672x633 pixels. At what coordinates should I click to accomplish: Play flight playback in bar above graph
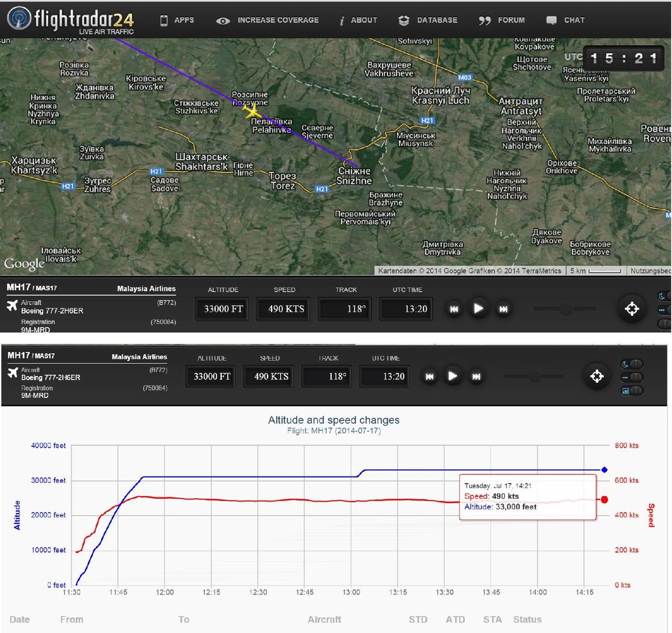(452, 376)
